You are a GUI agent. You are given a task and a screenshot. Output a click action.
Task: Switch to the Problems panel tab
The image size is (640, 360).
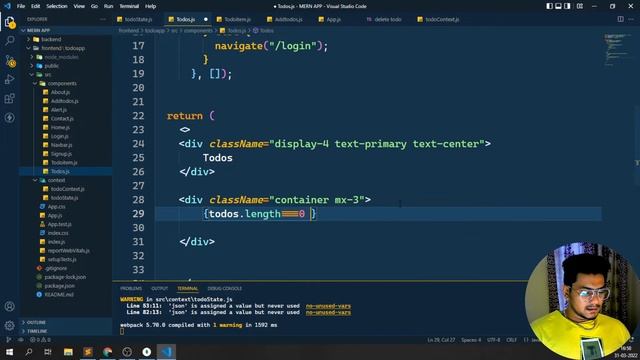(x=131, y=289)
